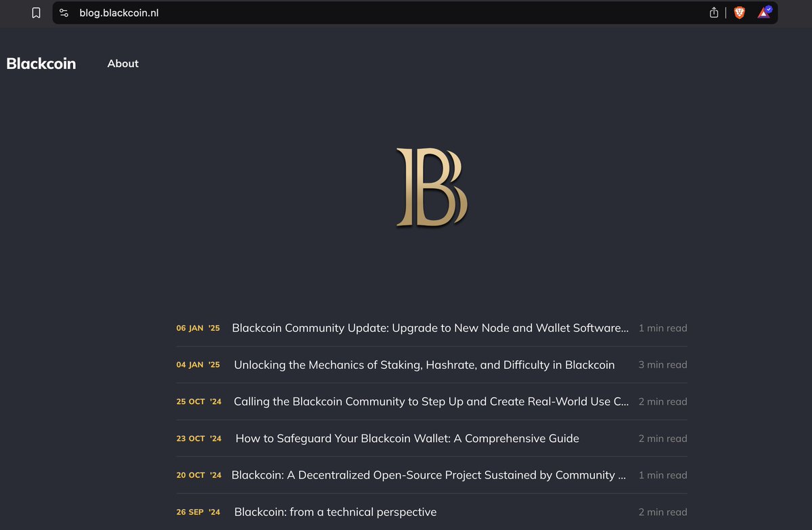
Task: Open post Blackcoin Community Update: Upgrade to New Node
Action: tap(430, 328)
